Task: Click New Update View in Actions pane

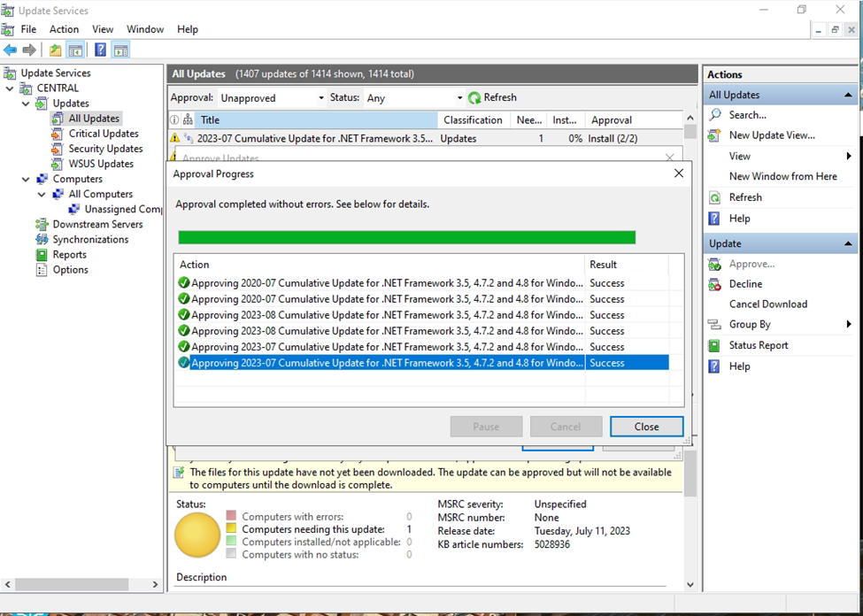Action: coord(771,135)
